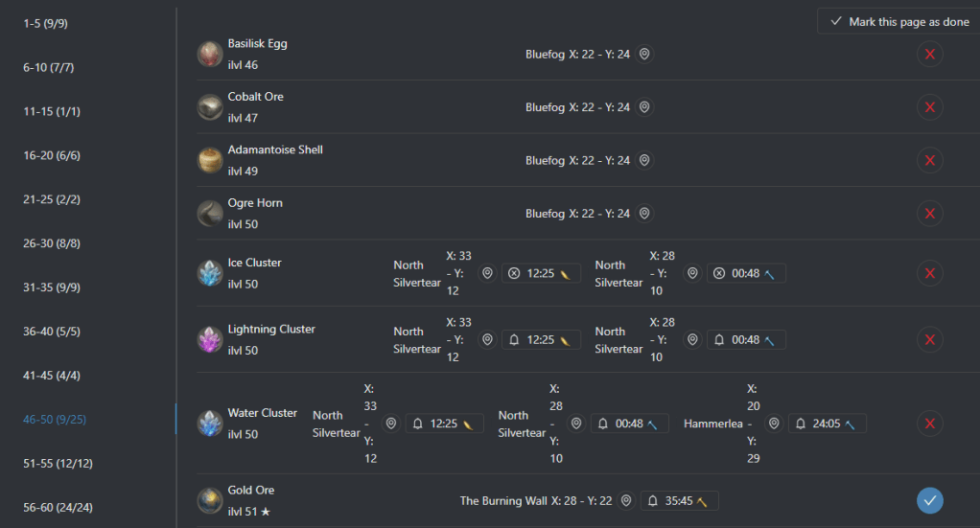Viewport: 980px width, 528px height.
Task: Click the Adamantoise Shell item icon
Action: tap(210, 160)
